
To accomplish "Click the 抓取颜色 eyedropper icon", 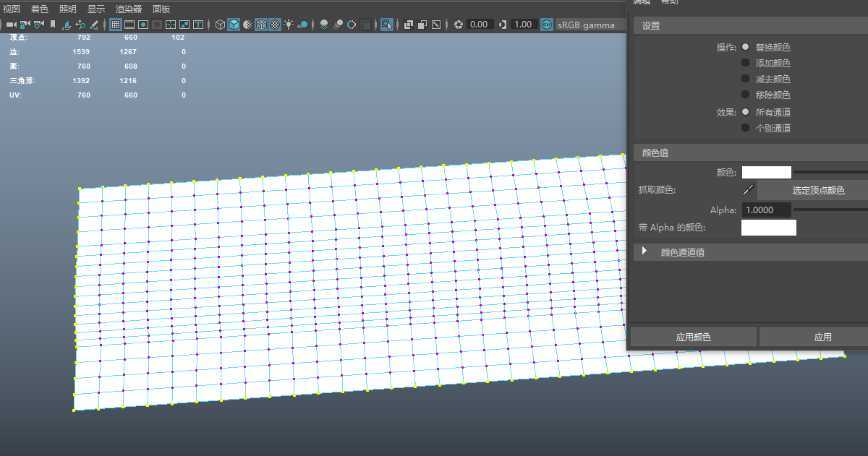I will click(x=748, y=191).
